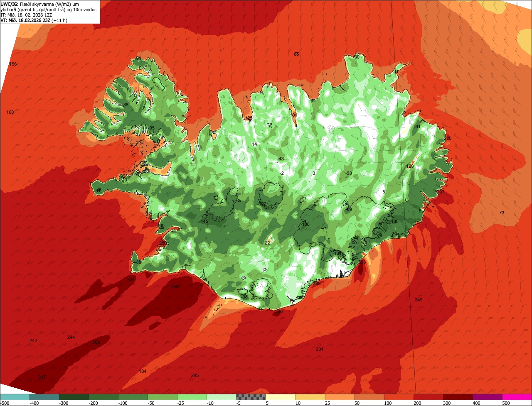Click the map value 237 on the east coast

pyautogui.click(x=441, y=192)
